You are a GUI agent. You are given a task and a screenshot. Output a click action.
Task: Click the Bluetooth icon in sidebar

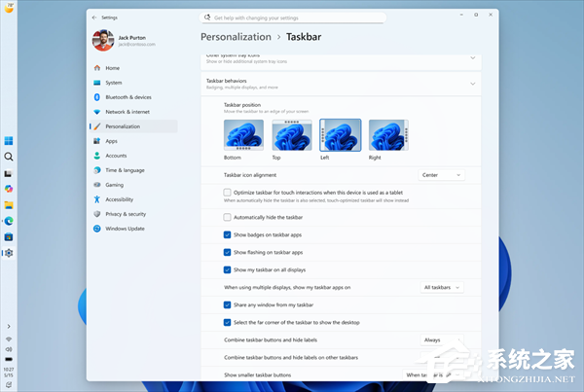coord(97,97)
